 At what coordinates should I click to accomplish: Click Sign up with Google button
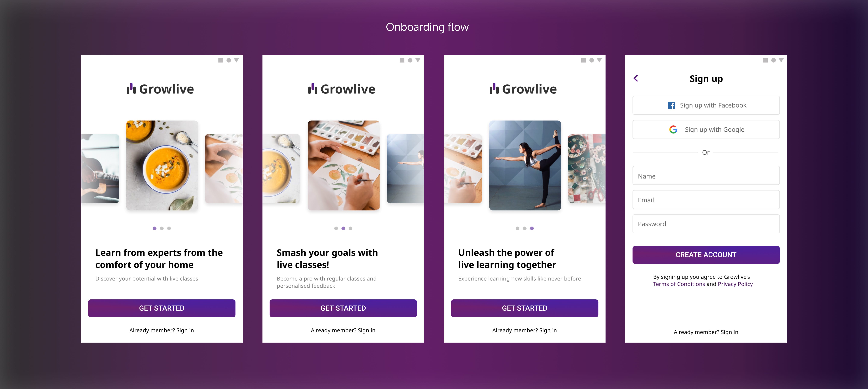pos(706,130)
